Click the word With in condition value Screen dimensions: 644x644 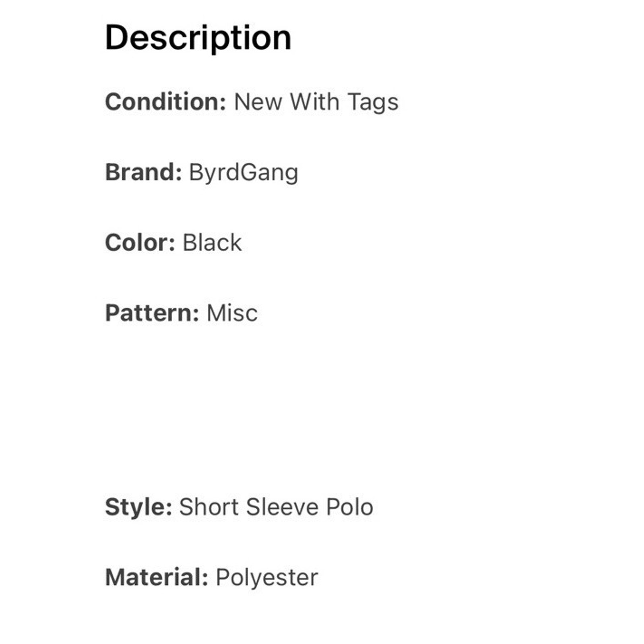click(x=315, y=101)
